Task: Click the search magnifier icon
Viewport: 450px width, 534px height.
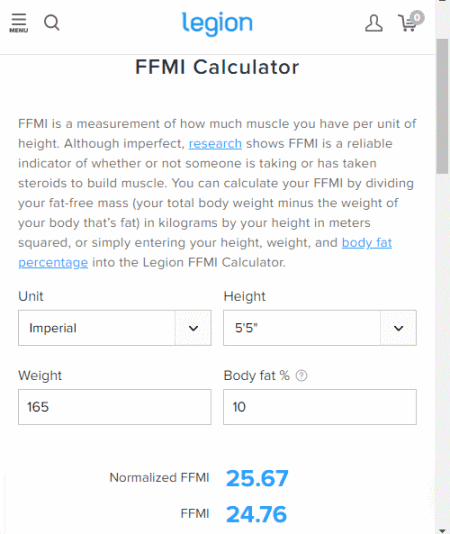Action: 52,23
